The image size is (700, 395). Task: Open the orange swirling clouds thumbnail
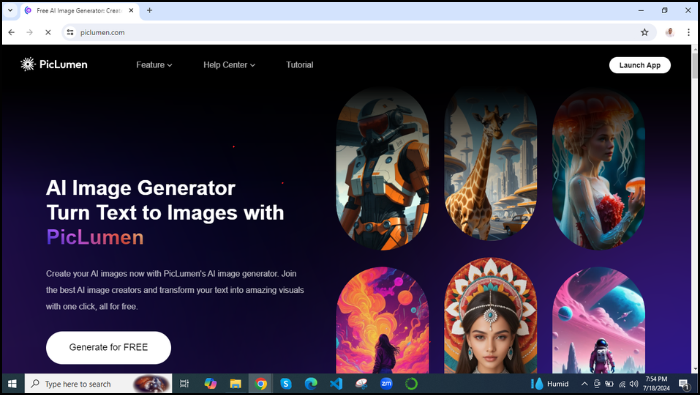tap(383, 320)
